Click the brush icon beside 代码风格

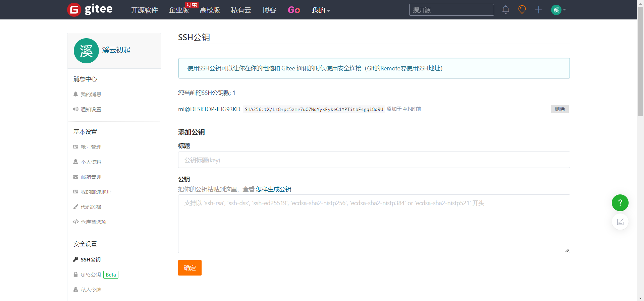(75, 207)
